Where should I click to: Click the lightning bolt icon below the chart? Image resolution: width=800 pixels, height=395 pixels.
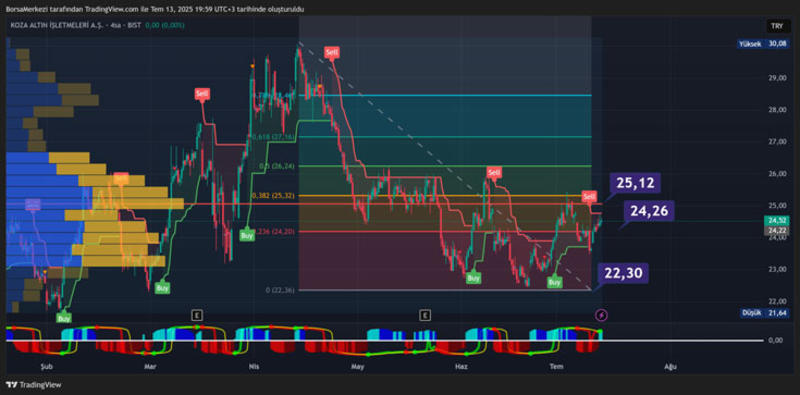point(602,315)
